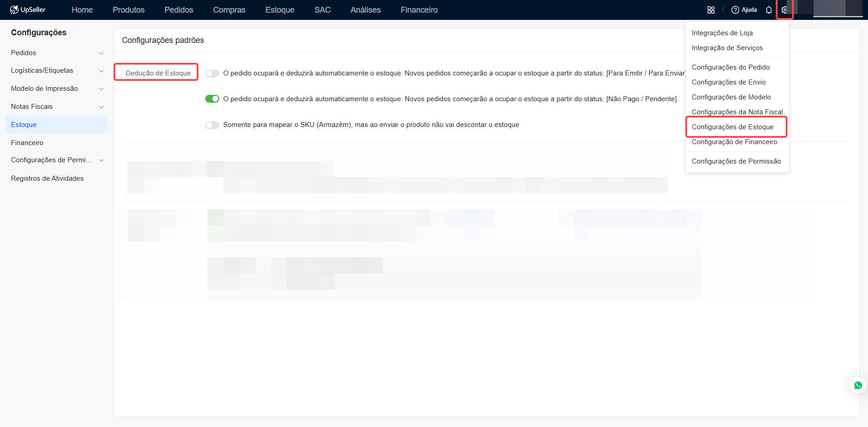Disable the Não Pago / Pendente toggle
The width and height of the screenshot is (868, 427).
click(212, 99)
